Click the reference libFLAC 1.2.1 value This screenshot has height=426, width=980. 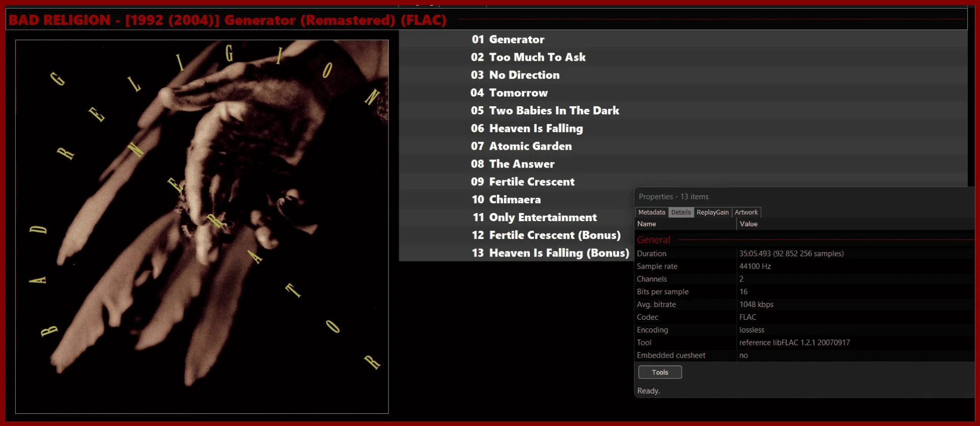[x=795, y=343]
